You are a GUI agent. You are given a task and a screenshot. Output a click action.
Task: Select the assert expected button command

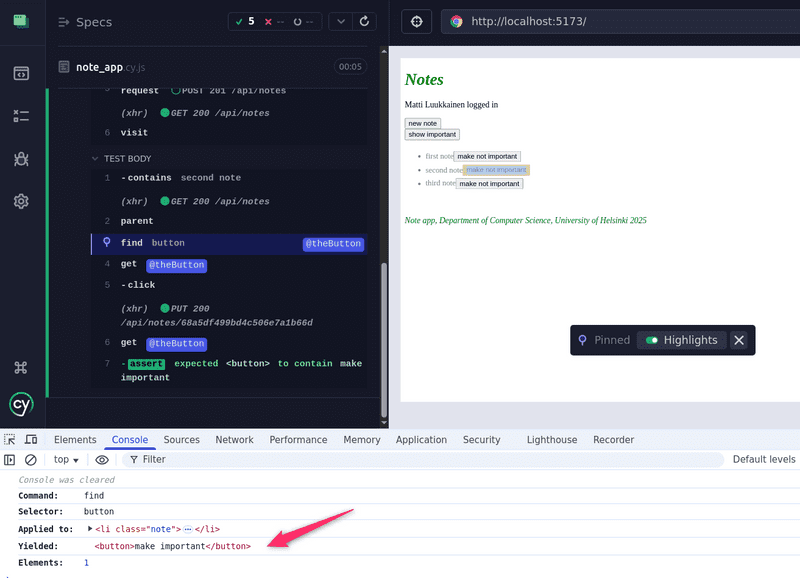pyautogui.click(x=230, y=370)
